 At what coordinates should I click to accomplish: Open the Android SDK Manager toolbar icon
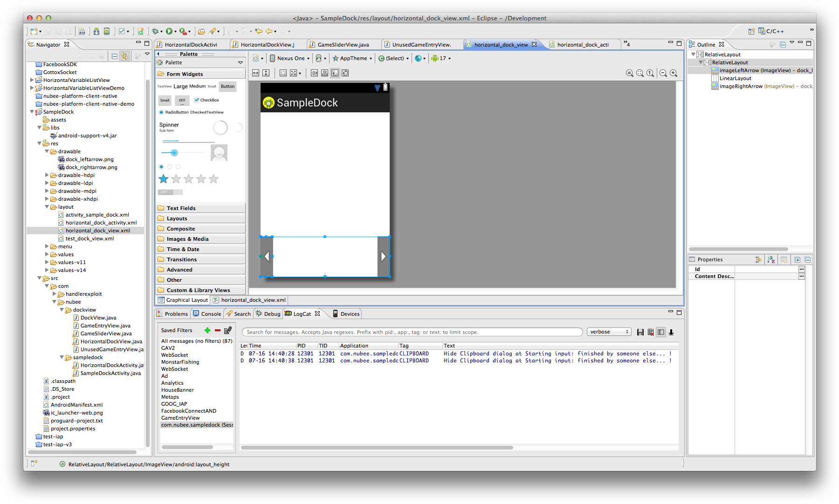[x=96, y=31]
